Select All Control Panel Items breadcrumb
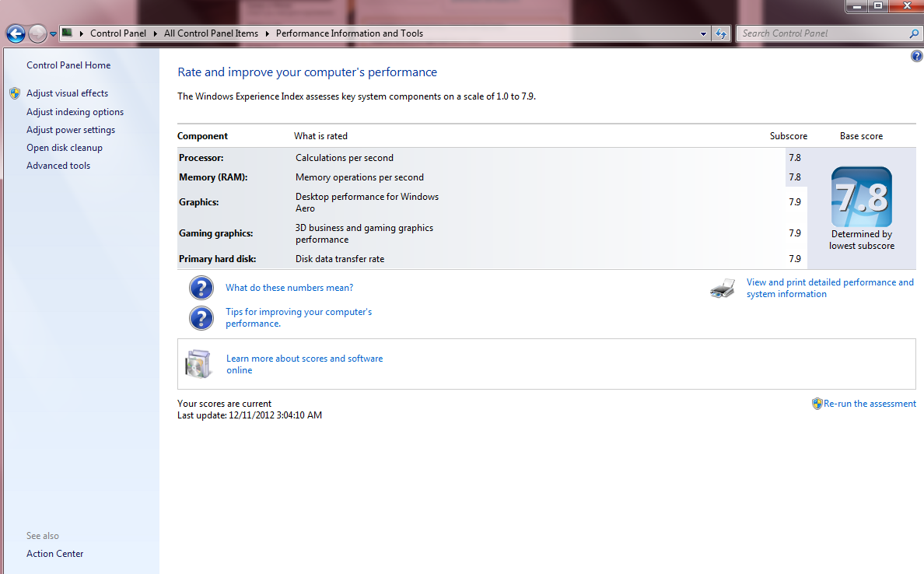This screenshot has width=924, height=574. [x=211, y=33]
